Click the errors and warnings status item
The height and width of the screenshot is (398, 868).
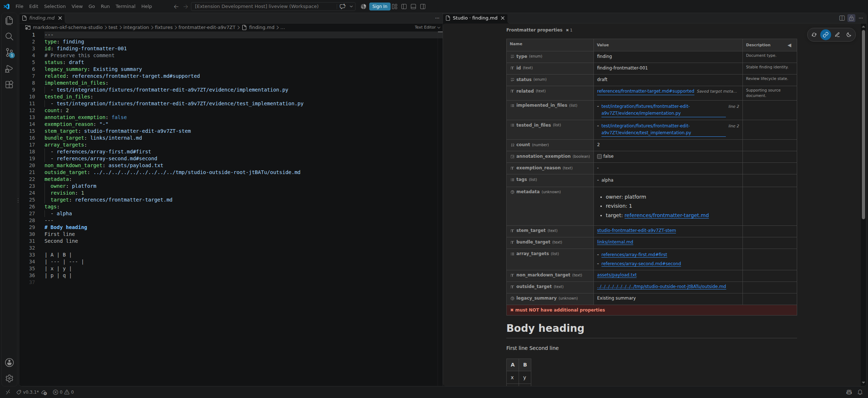63,392
